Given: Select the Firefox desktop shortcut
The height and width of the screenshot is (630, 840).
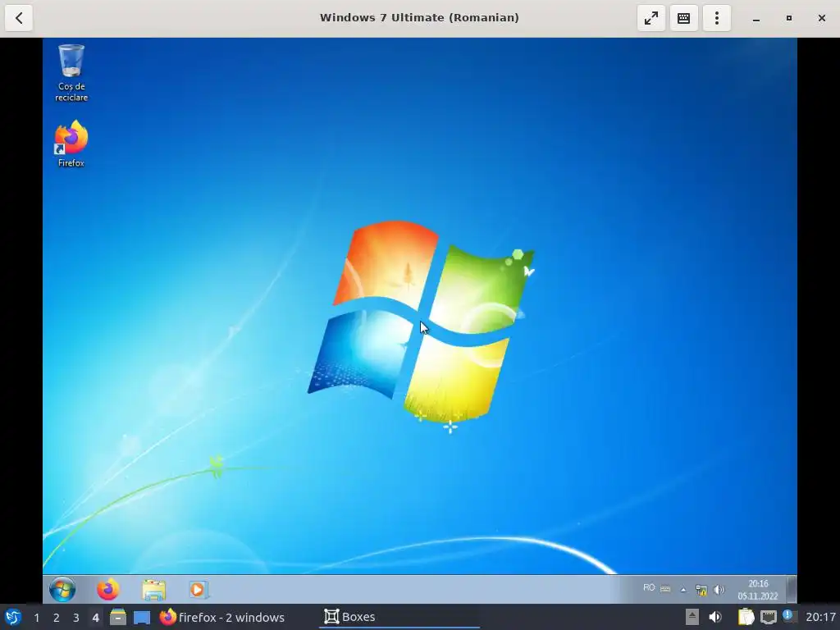Looking at the screenshot, I should [x=71, y=144].
